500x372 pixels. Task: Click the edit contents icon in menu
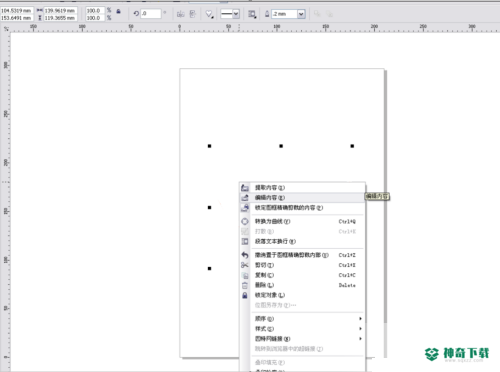click(x=245, y=198)
